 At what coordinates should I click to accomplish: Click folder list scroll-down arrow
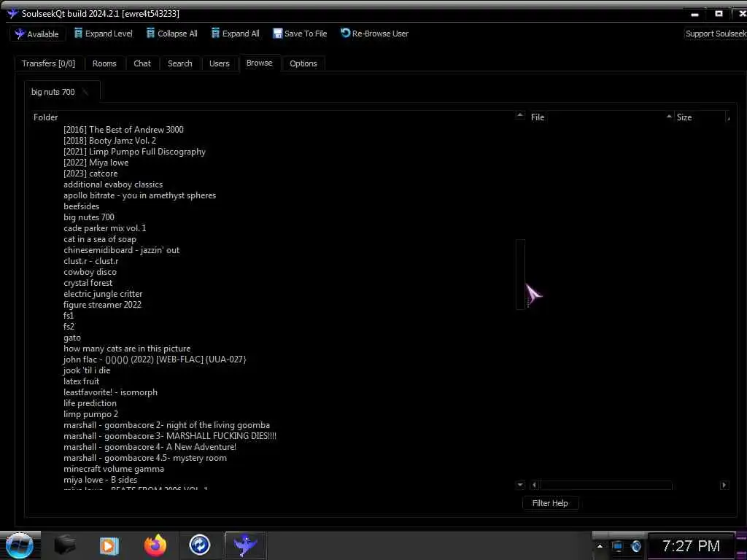tap(520, 485)
